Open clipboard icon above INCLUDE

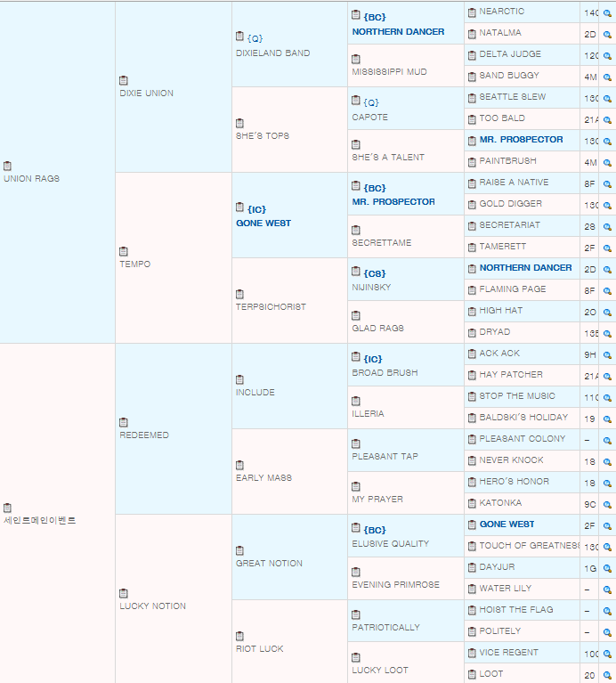tap(239, 380)
